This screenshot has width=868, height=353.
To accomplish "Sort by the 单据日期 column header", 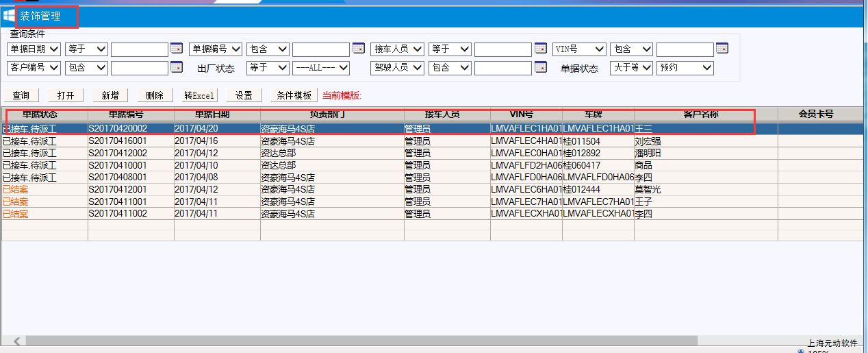I will coord(217,114).
